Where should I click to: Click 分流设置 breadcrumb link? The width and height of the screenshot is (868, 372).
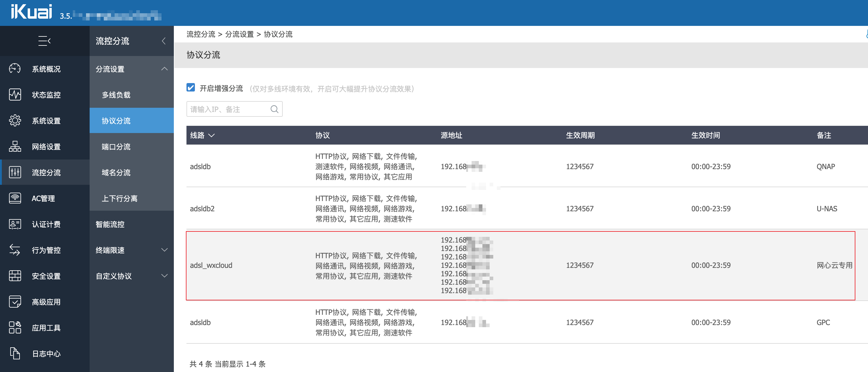pyautogui.click(x=239, y=34)
